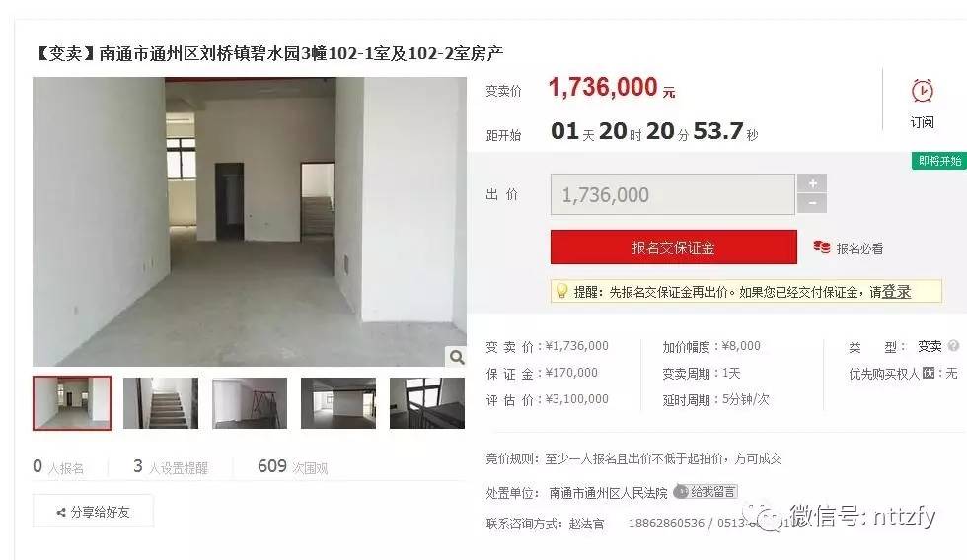Click the share icon in 分享给好友
This screenshot has height=560, width=967.
click(x=61, y=512)
